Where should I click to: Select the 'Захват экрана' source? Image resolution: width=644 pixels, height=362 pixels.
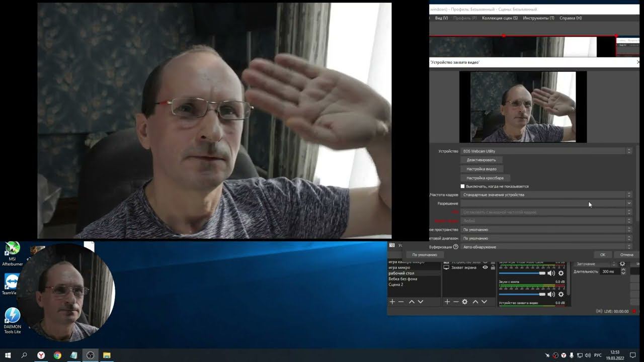[463, 267]
